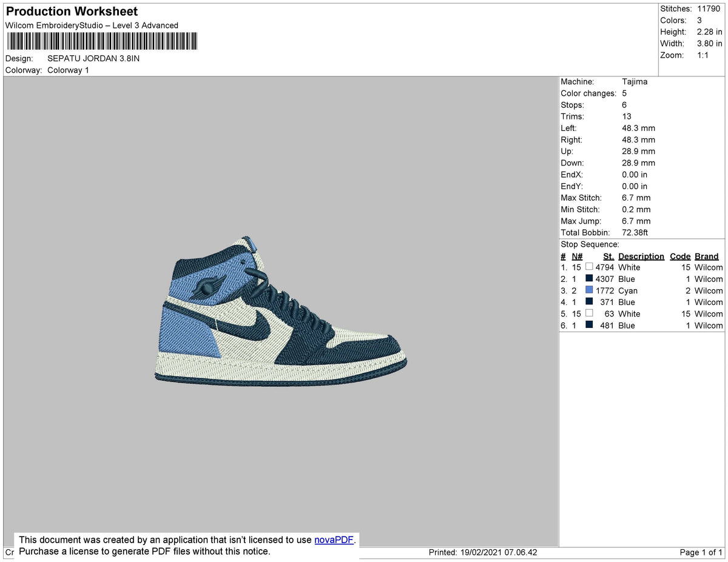Click the 'Left:' label
Viewport: 728px width, 562px height.
point(568,128)
